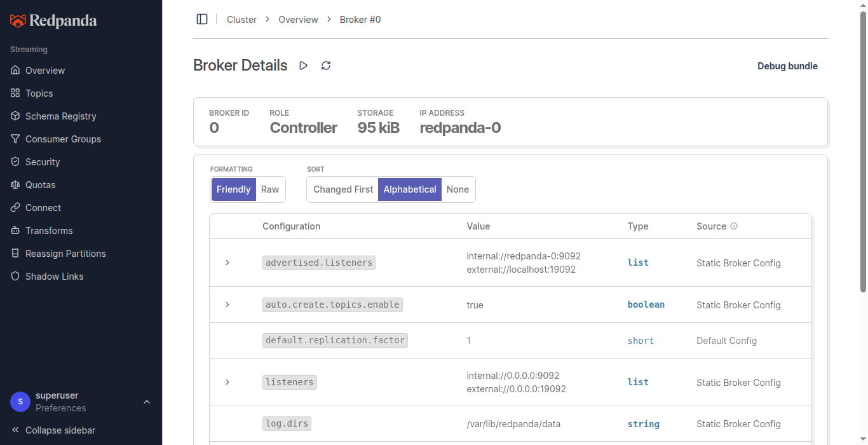The width and height of the screenshot is (868, 445).
Task: Sort by Changed First
Action: (343, 189)
